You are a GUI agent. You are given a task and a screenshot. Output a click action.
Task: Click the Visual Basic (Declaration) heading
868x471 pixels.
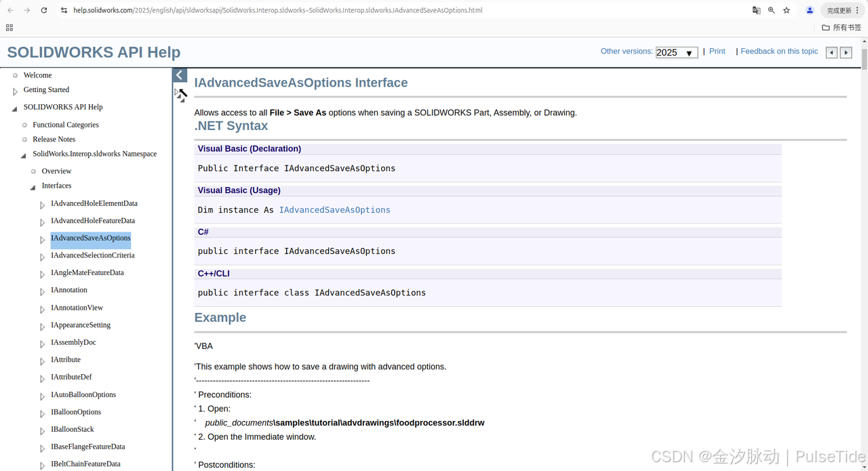click(x=250, y=148)
